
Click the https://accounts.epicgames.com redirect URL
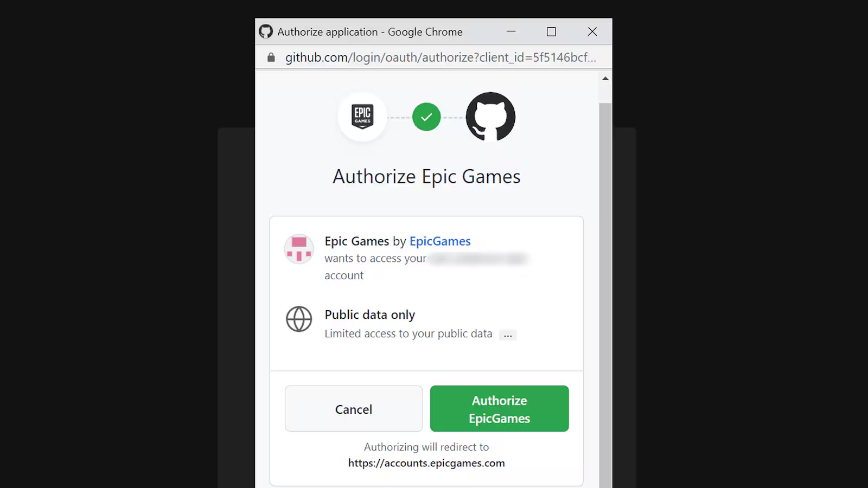(x=426, y=463)
